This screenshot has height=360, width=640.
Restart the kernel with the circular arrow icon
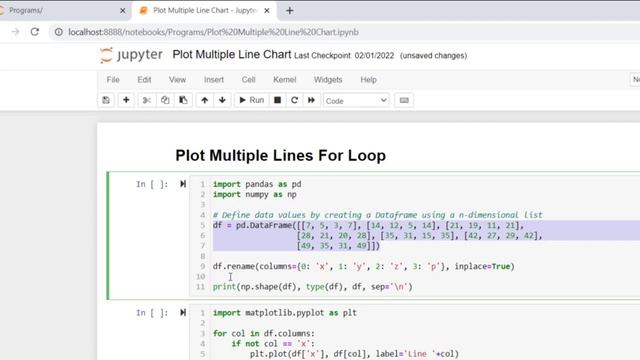coord(294,100)
